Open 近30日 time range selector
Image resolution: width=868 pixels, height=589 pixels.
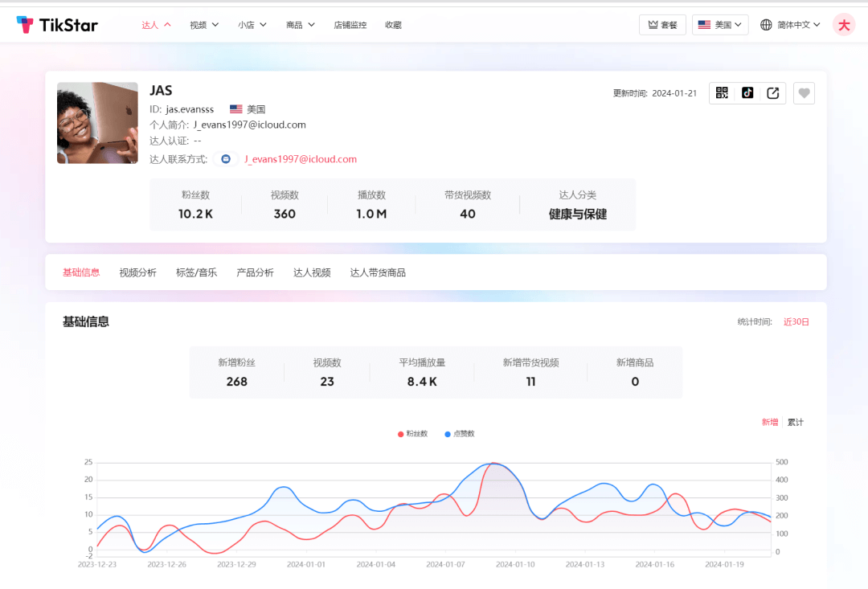tap(796, 322)
